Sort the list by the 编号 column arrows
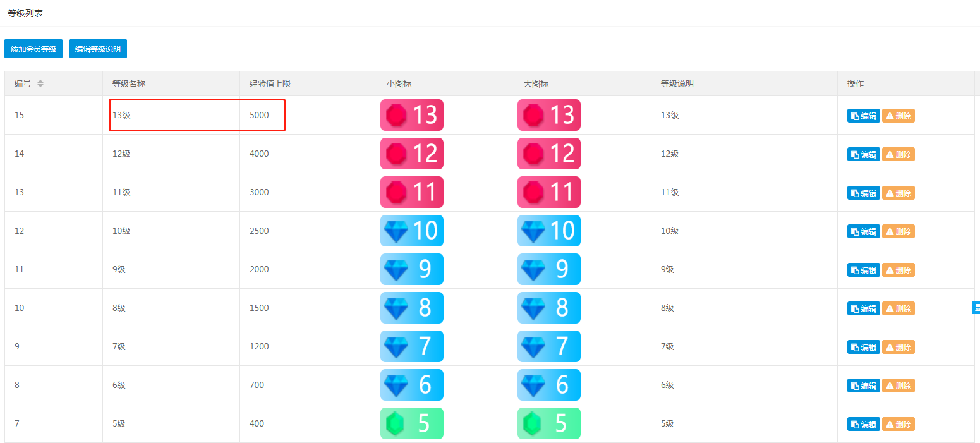 click(x=40, y=83)
